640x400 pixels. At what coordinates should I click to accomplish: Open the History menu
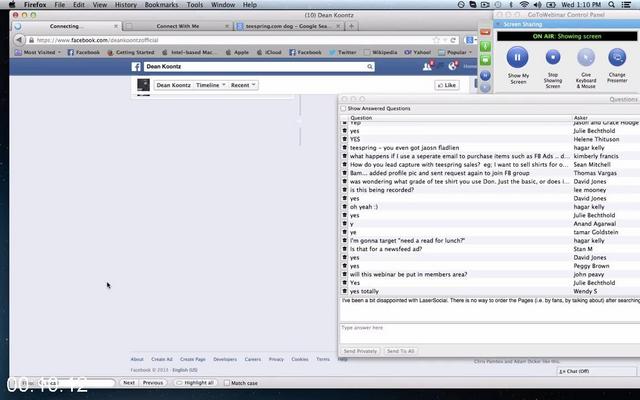126,5
